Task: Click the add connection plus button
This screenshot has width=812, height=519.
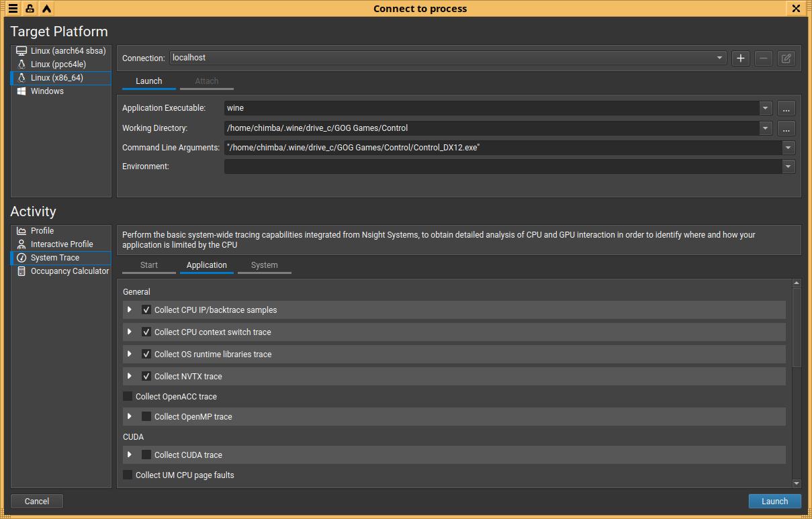Action: coord(740,58)
